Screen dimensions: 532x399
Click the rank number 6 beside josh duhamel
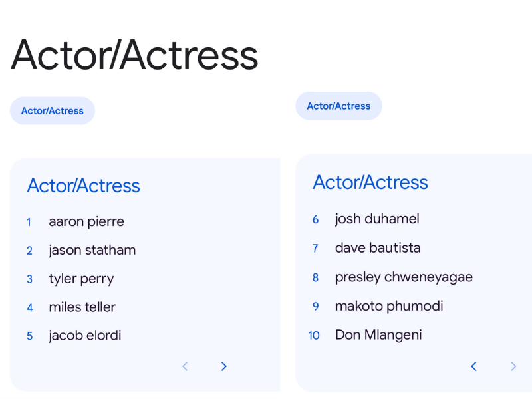point(315,219)
